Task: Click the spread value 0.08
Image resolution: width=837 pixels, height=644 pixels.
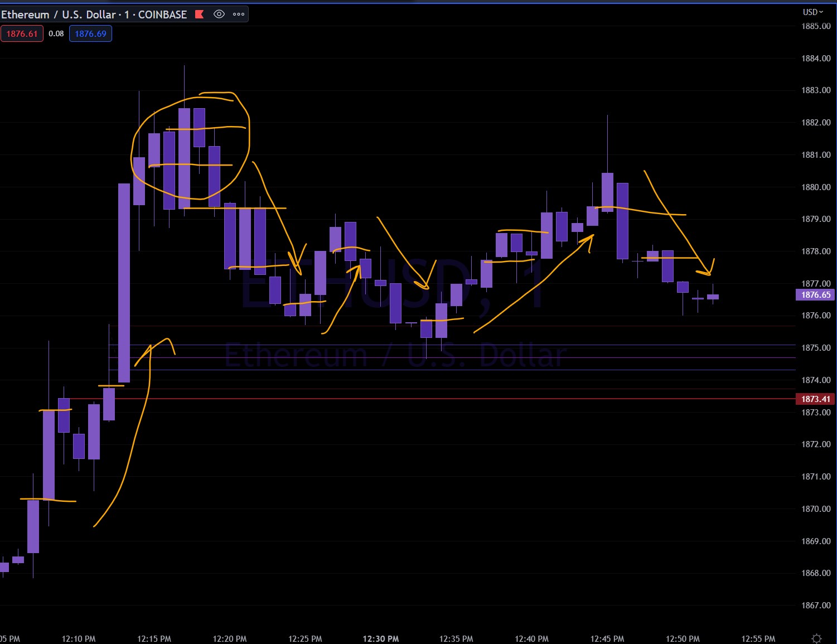Action: (x=56, y=33)
